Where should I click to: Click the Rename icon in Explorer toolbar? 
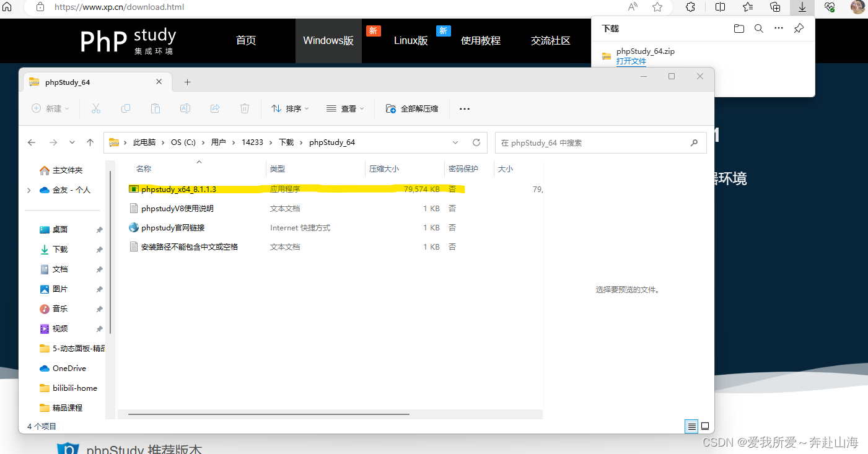[185, 108]
